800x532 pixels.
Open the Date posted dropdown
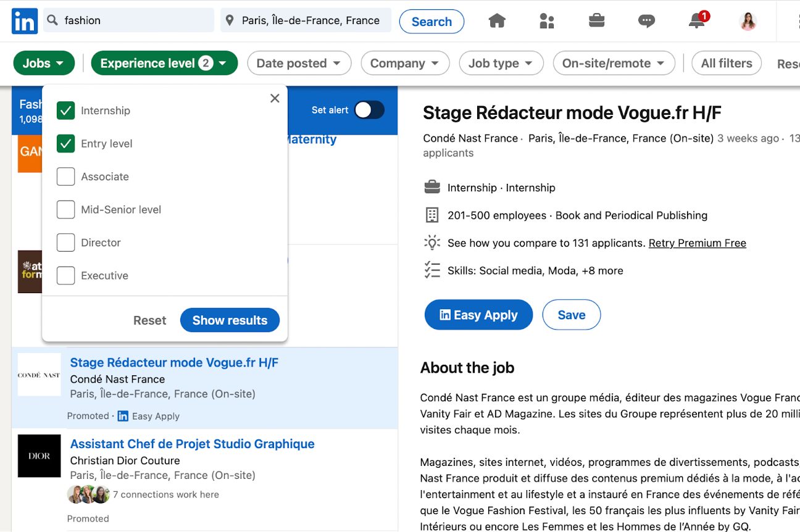tap(299, 63)
